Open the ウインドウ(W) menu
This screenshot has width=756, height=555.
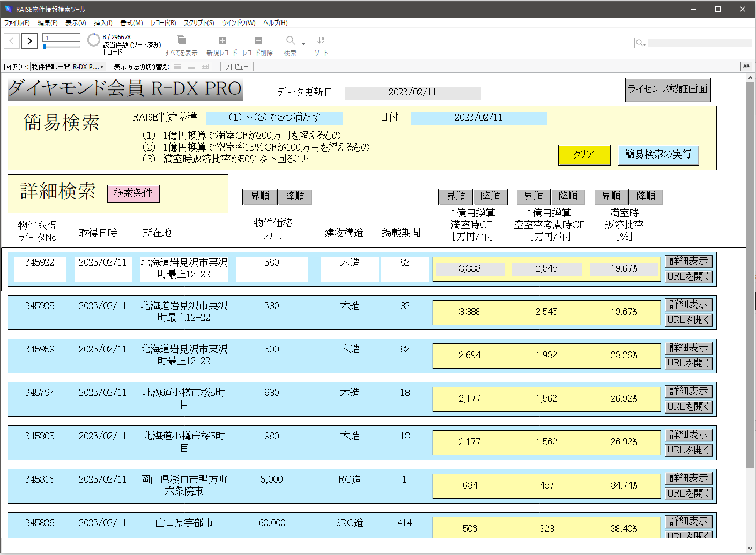tap(239, 23)
